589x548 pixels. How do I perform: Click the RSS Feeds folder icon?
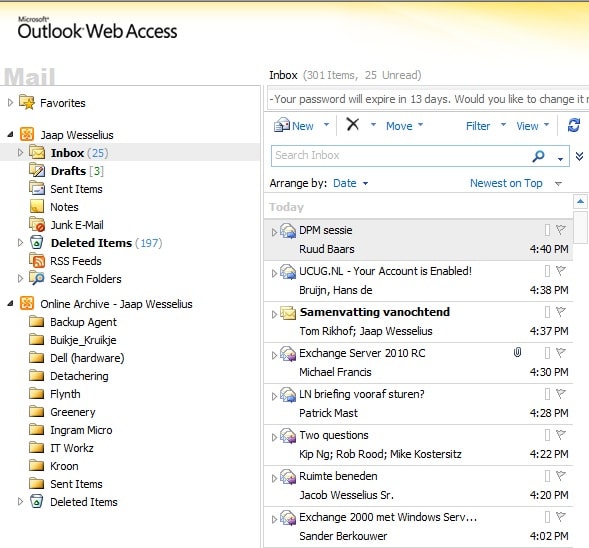click(37, 260)
